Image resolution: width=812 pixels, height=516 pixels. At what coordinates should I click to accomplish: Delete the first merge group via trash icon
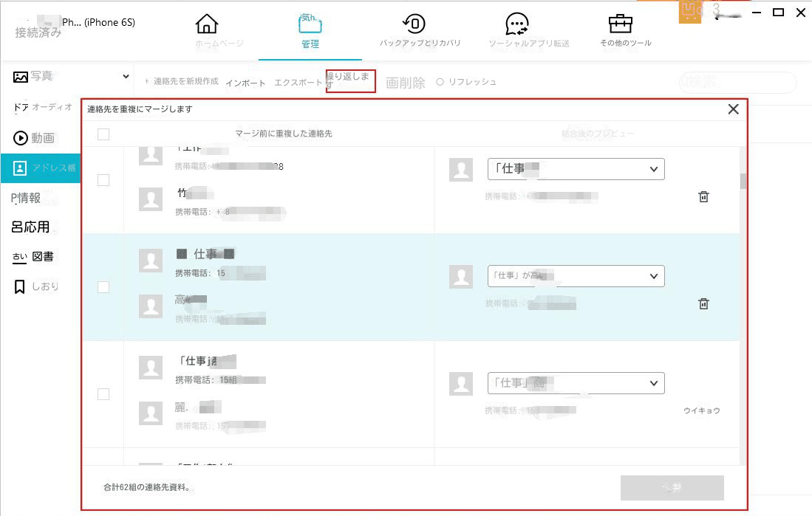(x=703, y=196)
